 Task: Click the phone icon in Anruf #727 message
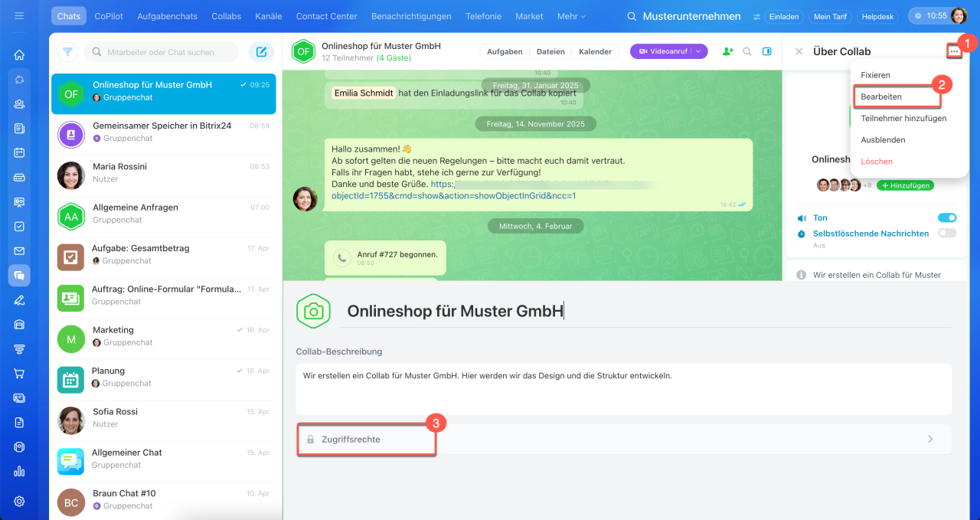pyautogui.click(x=341, y=258)
